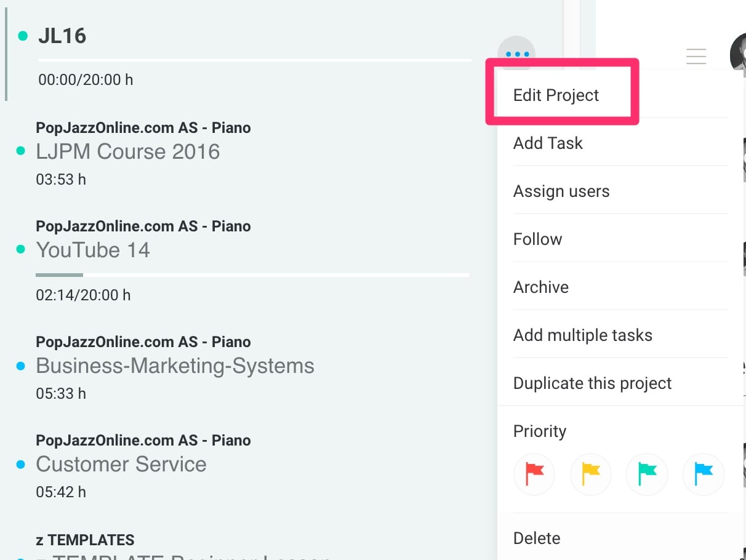Click the green dot beside LJPM Course 2016
The width and height of the screenshot is (746, 560).
[20, 151]
